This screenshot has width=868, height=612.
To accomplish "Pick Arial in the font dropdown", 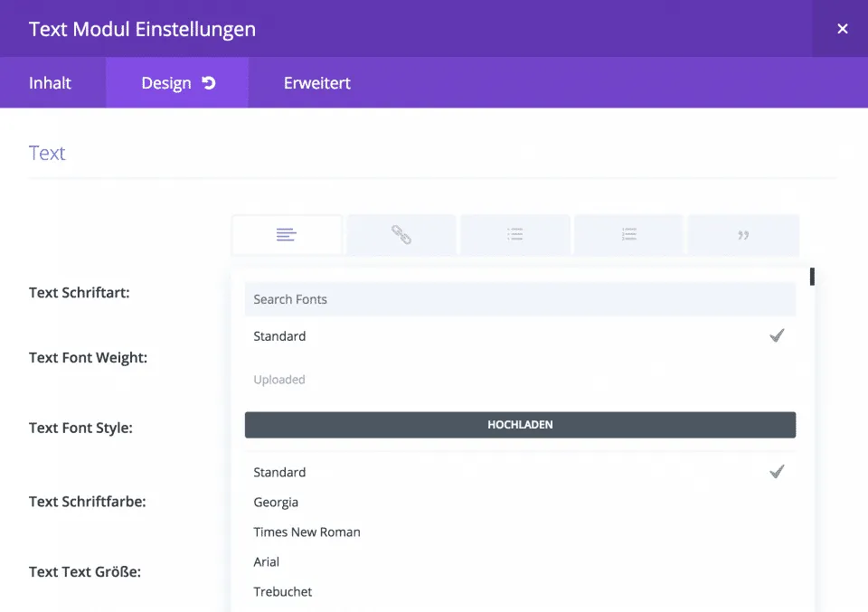I will tap(267, 561).
